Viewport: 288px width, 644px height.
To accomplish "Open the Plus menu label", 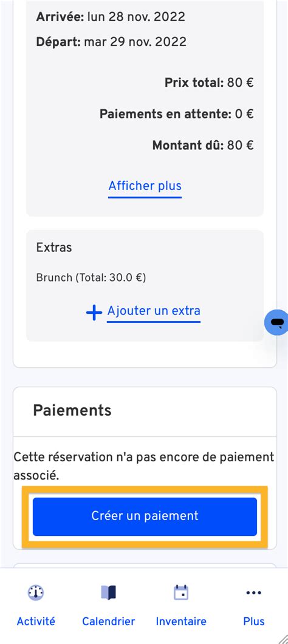I will tap(253, 621).
